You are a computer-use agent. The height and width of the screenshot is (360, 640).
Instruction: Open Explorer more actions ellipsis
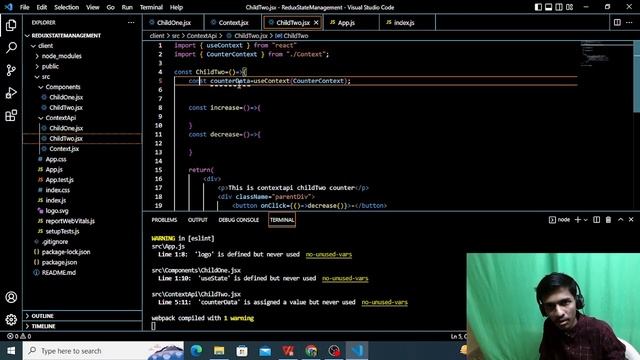tap(131, 22)
